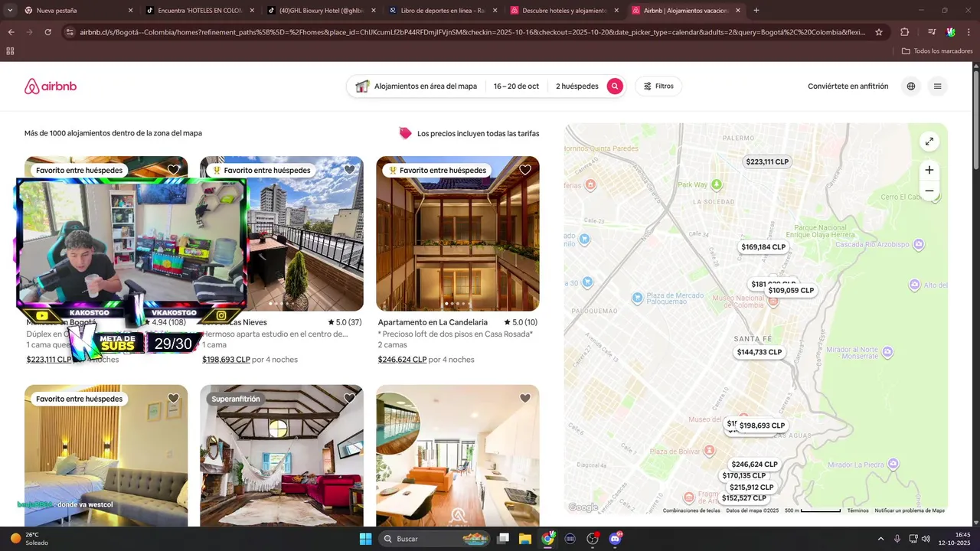Open the language globe selector
Viewport: 980px width, 551px height.
point(911,86)
